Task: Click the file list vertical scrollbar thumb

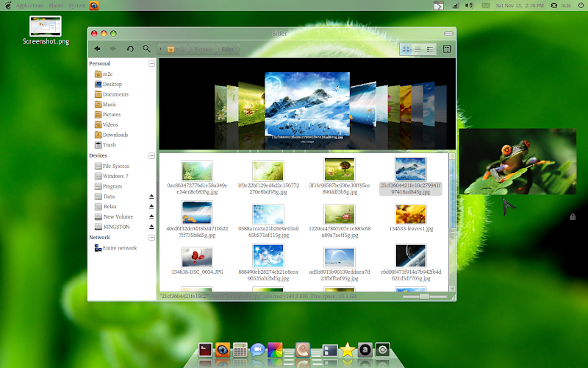Action: 452,193
